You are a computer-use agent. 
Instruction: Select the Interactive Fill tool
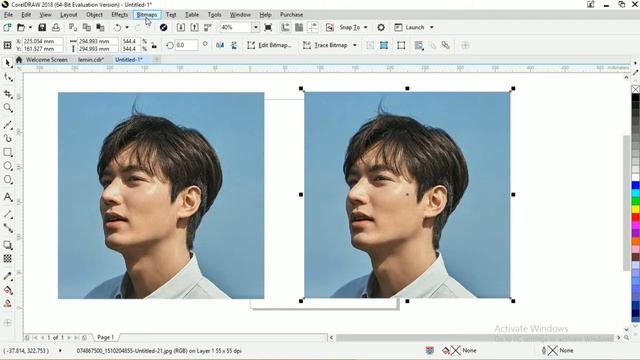[x=7, y=290]
